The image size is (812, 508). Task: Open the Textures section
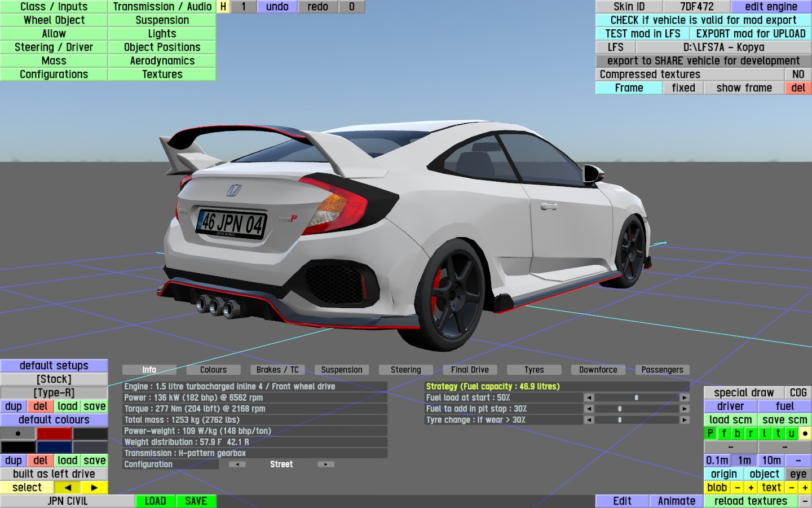[162, 75]
